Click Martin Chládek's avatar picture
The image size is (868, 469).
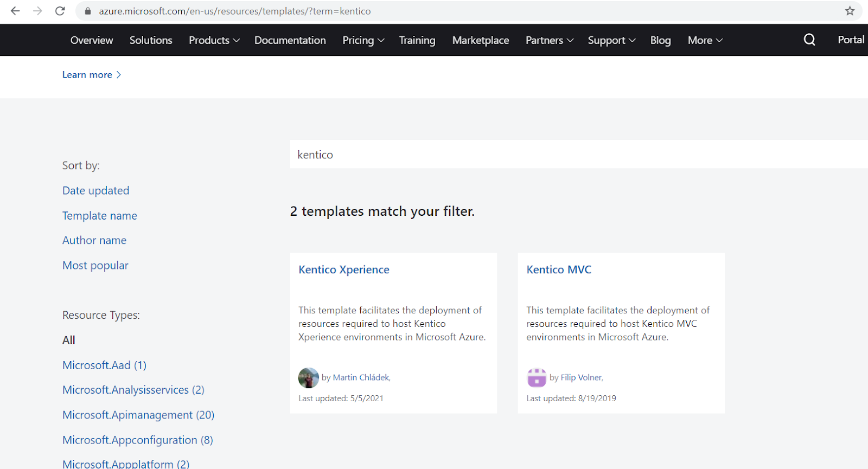pos(309,378)
